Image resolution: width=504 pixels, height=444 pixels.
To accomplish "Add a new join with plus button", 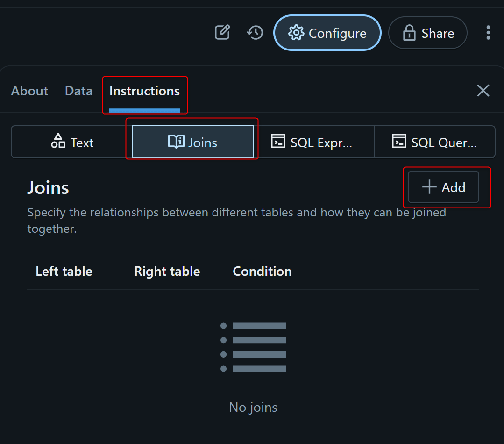I will point(443,187).
